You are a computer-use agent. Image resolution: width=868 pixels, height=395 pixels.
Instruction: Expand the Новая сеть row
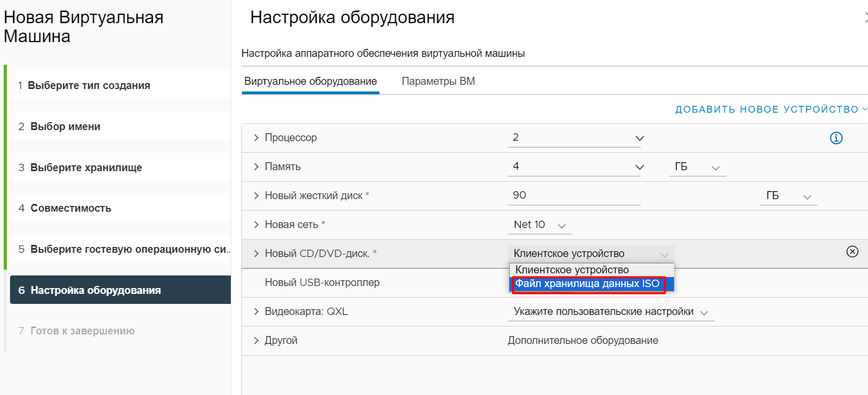click(256, 224)
